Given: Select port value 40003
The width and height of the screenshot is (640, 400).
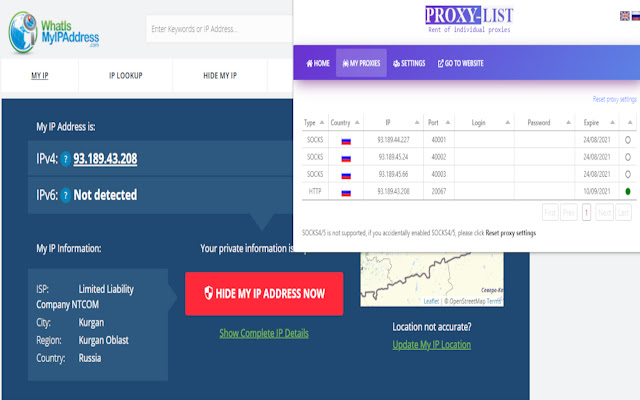Looking at the screenshot, I should pos(439,174).
